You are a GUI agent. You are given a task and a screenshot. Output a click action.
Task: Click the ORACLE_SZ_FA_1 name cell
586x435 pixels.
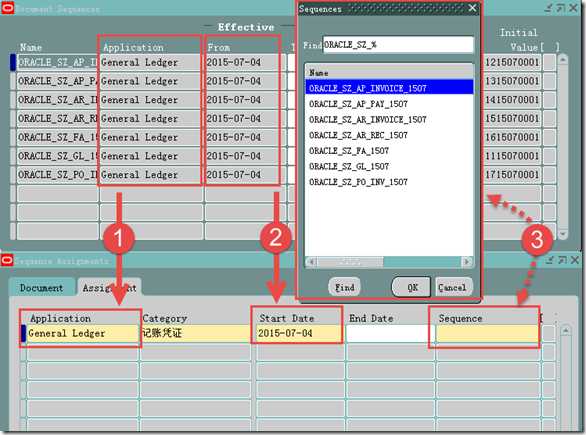click(x=58, y=137)
